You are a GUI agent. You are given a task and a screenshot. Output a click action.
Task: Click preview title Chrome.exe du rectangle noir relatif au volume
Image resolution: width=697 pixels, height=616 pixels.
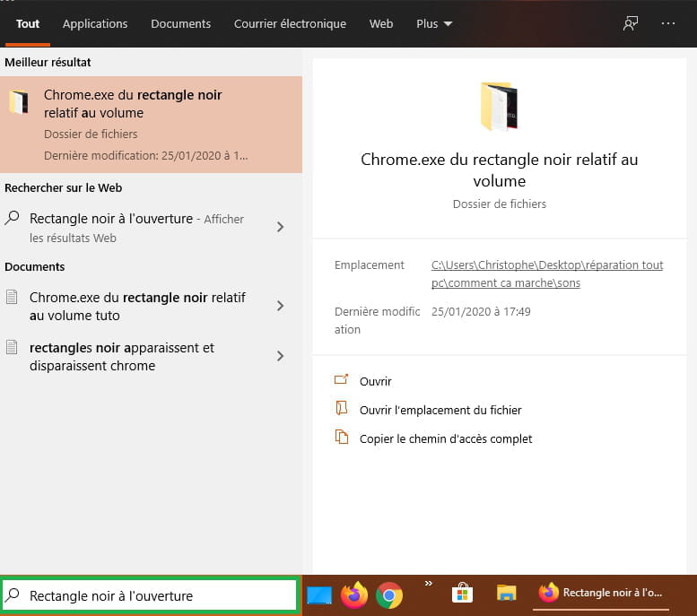pos(499,170)
